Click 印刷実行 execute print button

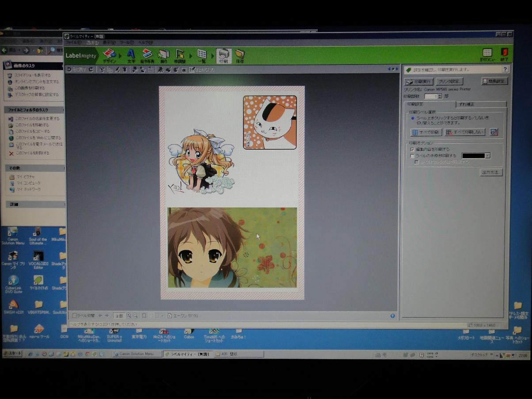(418, 81)
